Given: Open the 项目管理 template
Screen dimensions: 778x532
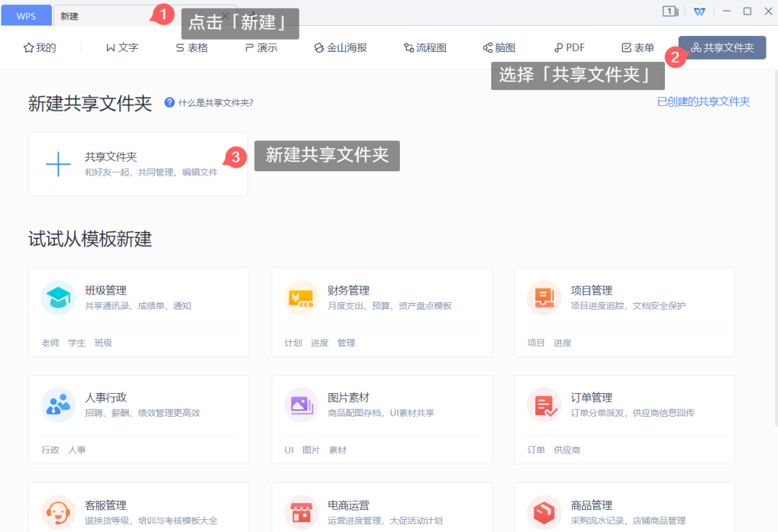Looking at the screenshot, I should [x=624, y=312].
